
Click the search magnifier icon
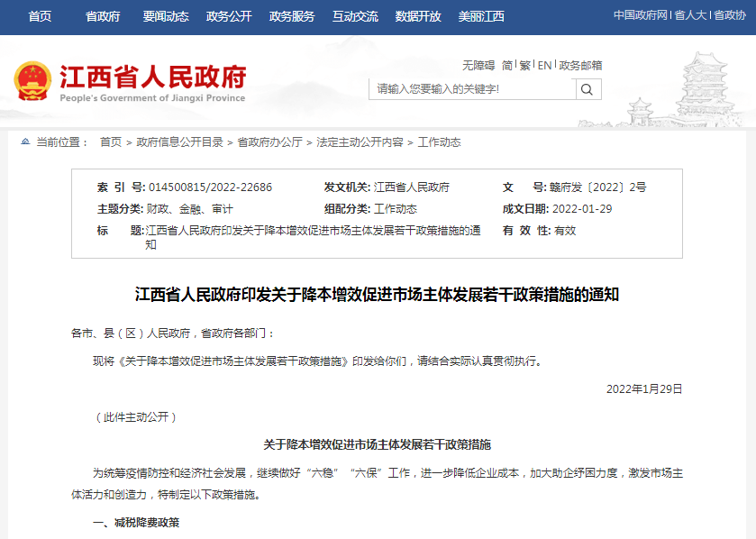pos(587,89)
